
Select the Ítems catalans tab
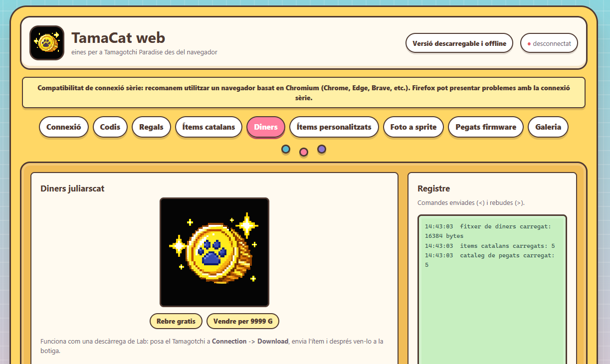tap(208, 127)
